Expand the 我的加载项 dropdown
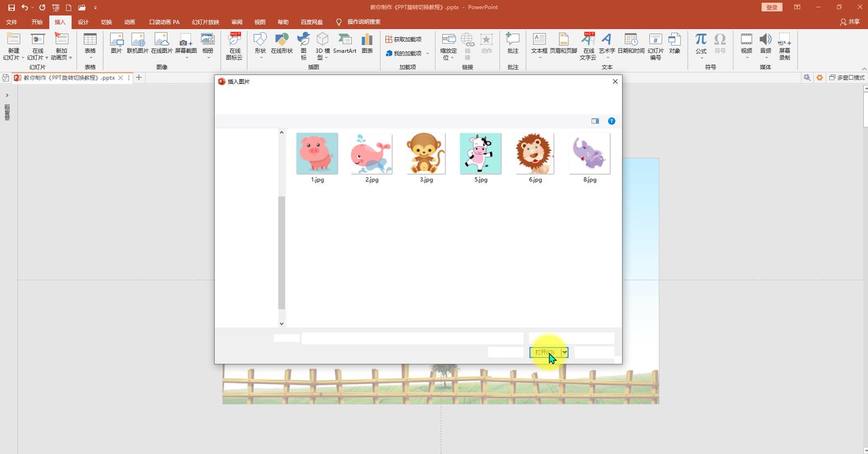The width and height of the screenshot is (868, 454). pyautogui.click(x=428, y=53)
